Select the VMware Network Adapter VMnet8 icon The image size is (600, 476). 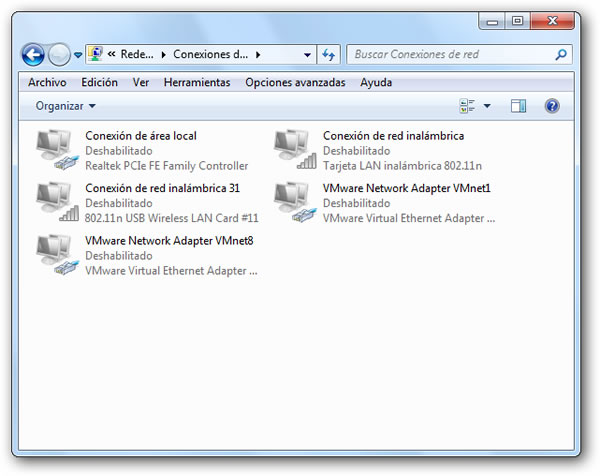[x=57, y=254]
